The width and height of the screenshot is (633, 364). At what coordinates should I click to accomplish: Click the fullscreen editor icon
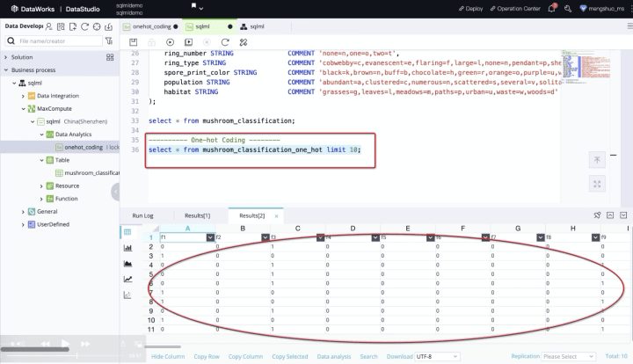point(597,184)
